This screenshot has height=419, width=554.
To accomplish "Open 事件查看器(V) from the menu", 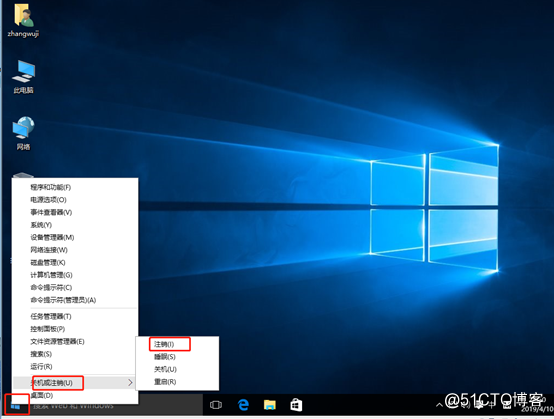I will click(75, 212).
